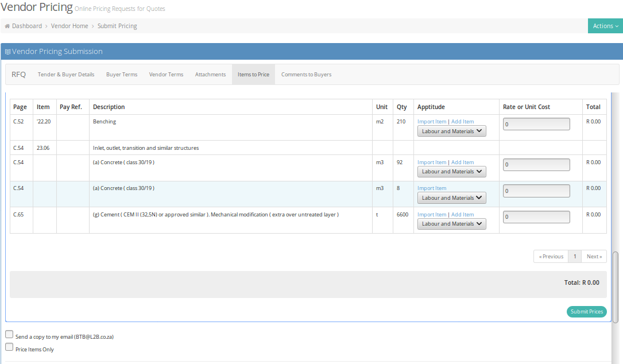Click Add Item for the Cement row
Viewport: 623px width, 364px height.
coord(462,214)
